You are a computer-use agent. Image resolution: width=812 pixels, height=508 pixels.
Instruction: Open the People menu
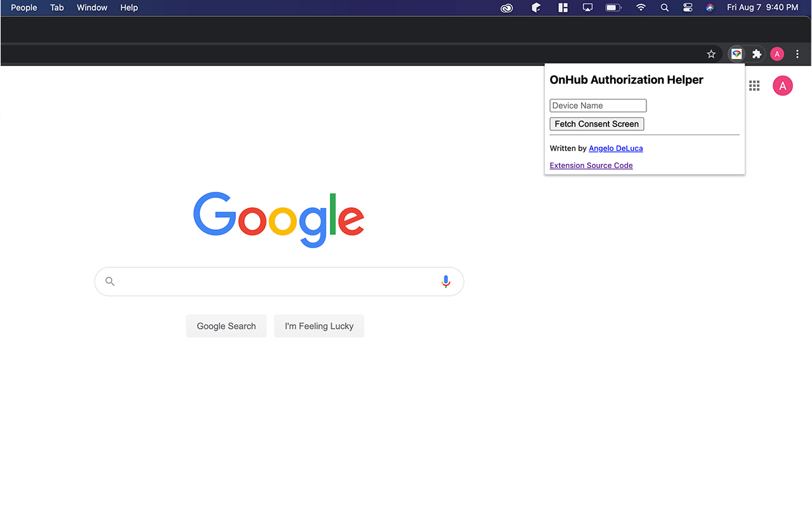[24, 8]
